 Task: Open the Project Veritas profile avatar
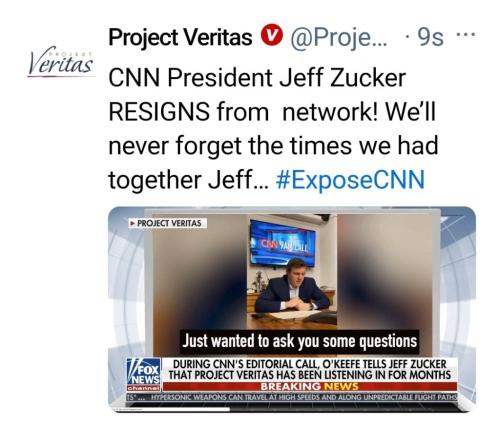click(61, 62)
